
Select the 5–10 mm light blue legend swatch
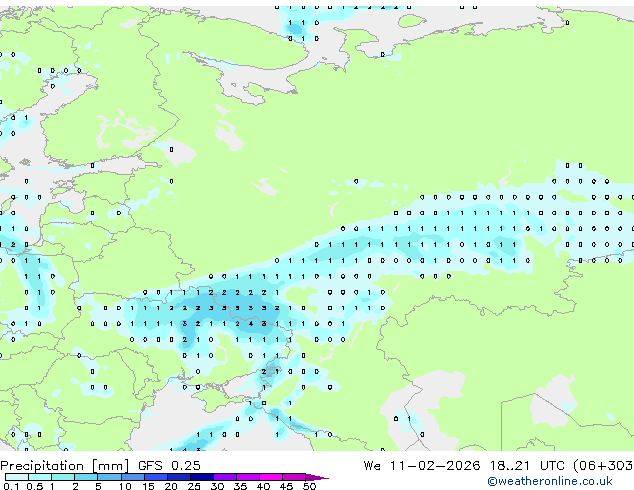click(x=109, y=477)
